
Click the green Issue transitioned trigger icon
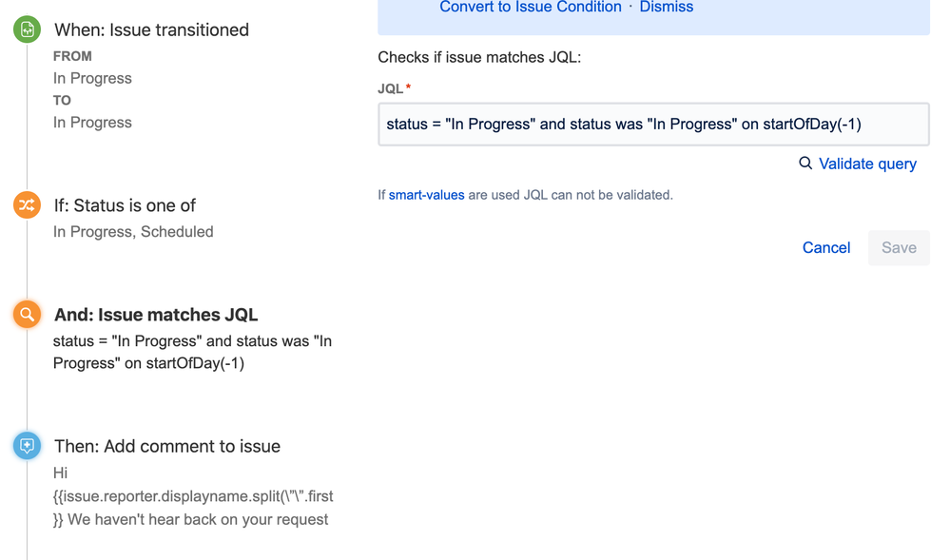click(26, 29)
